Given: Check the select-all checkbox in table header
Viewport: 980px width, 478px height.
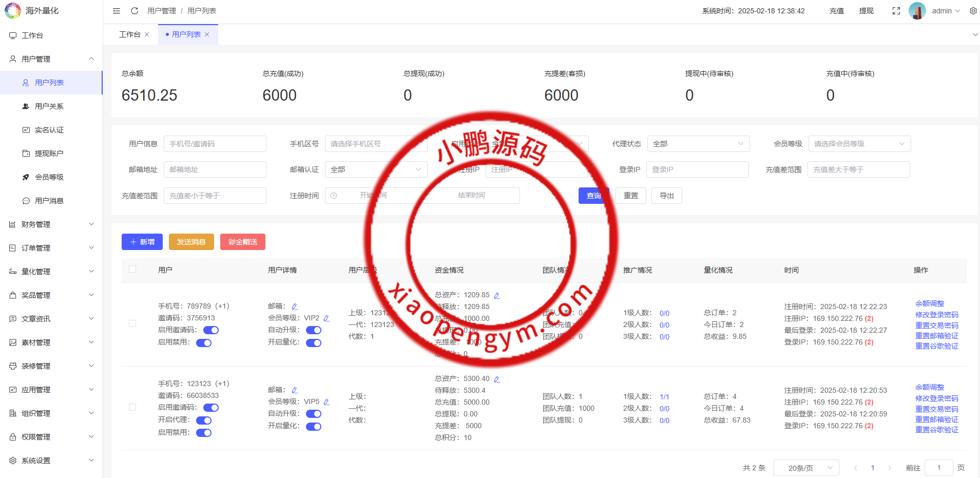Looking at the screenshot, I should click(x=132, y=269).
